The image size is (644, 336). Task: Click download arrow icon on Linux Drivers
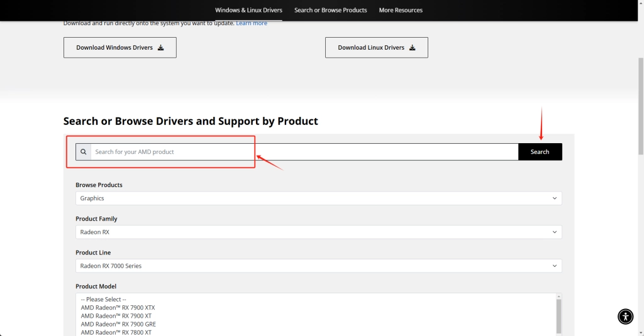pyautogui.click(x=412, y=48)
